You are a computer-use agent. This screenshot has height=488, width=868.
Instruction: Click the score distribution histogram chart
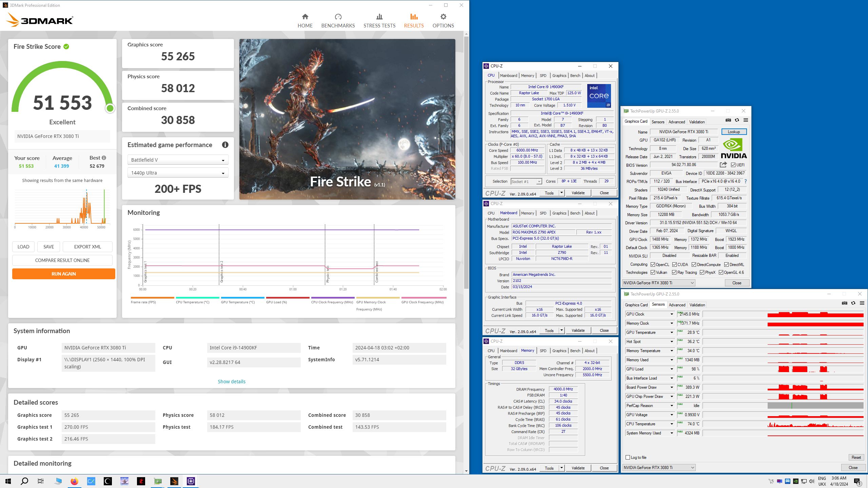tap(62, 208)
